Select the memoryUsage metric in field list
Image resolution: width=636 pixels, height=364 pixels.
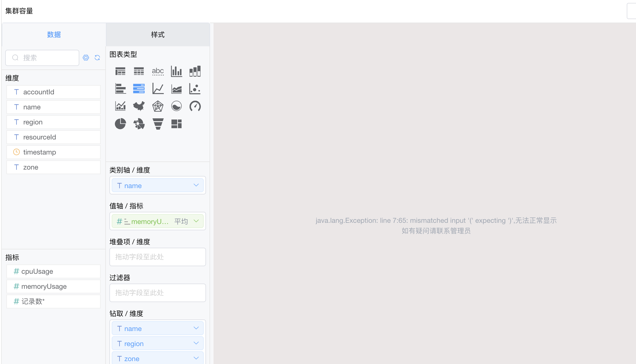[x=54, y=286]
